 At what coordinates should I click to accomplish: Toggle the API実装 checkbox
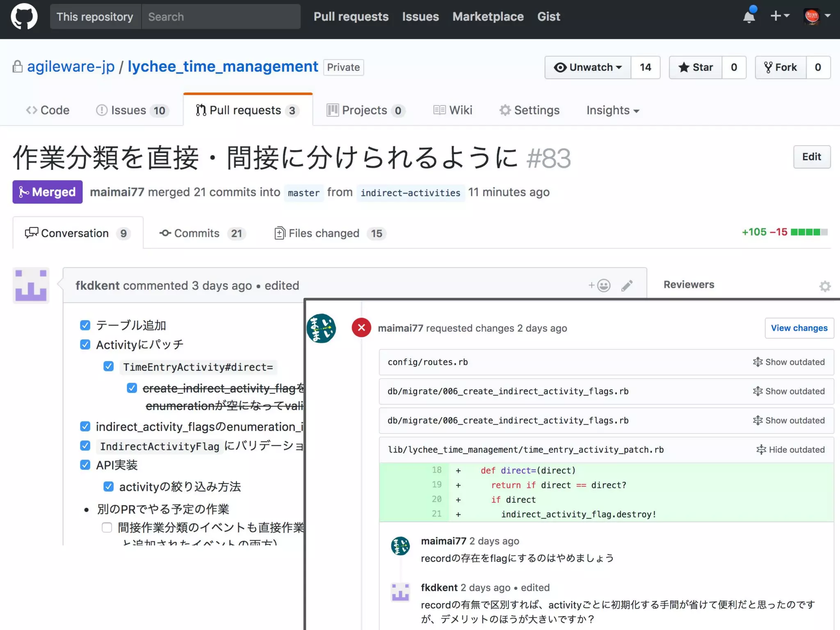[x=85, y=465]
